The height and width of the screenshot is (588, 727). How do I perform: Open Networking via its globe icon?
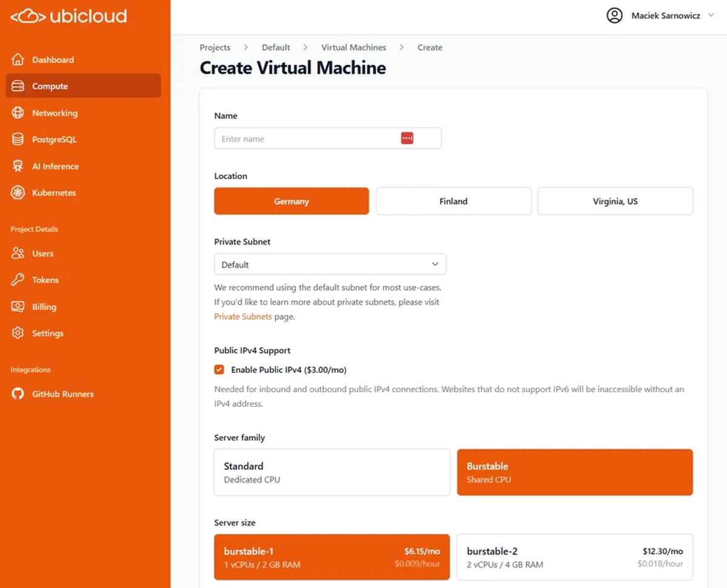coord(18,113)
